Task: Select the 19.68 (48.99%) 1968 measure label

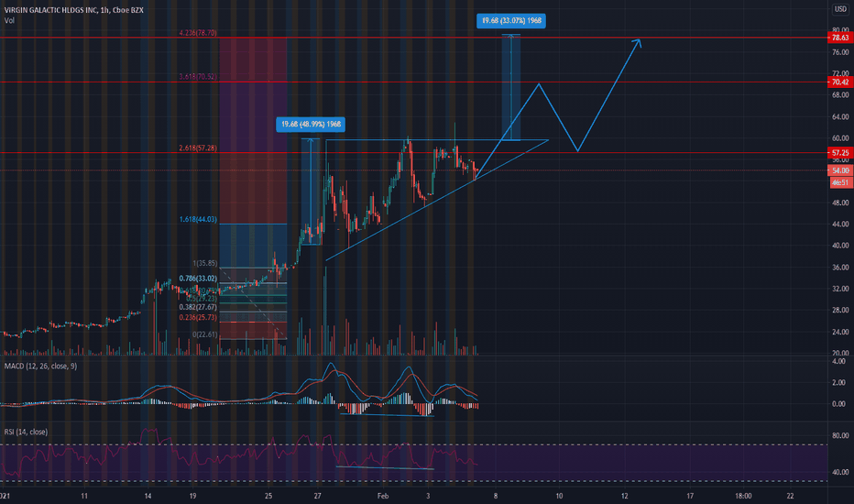Action: pyautogui.click(x=311, y=125)
